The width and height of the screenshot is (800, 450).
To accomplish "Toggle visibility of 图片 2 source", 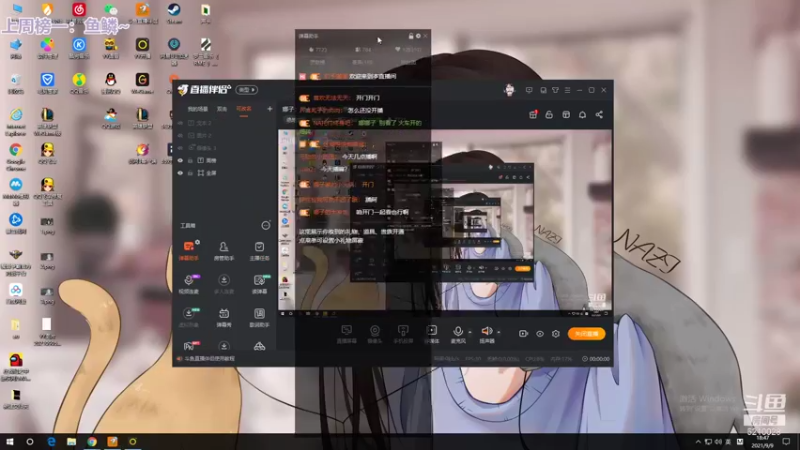I will tap(180, 135).
